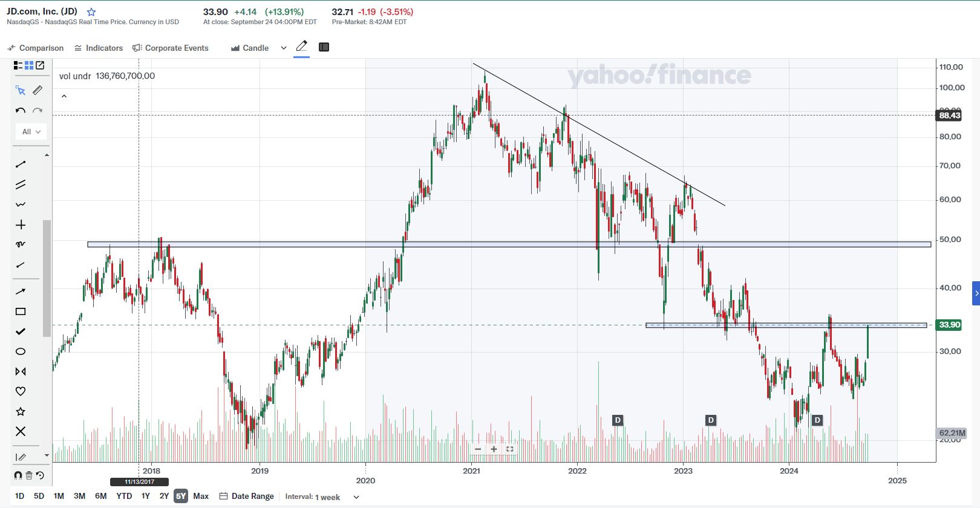Select the ellipse drawing tool
The image size is (980, 508).
(x=21, y=351)
